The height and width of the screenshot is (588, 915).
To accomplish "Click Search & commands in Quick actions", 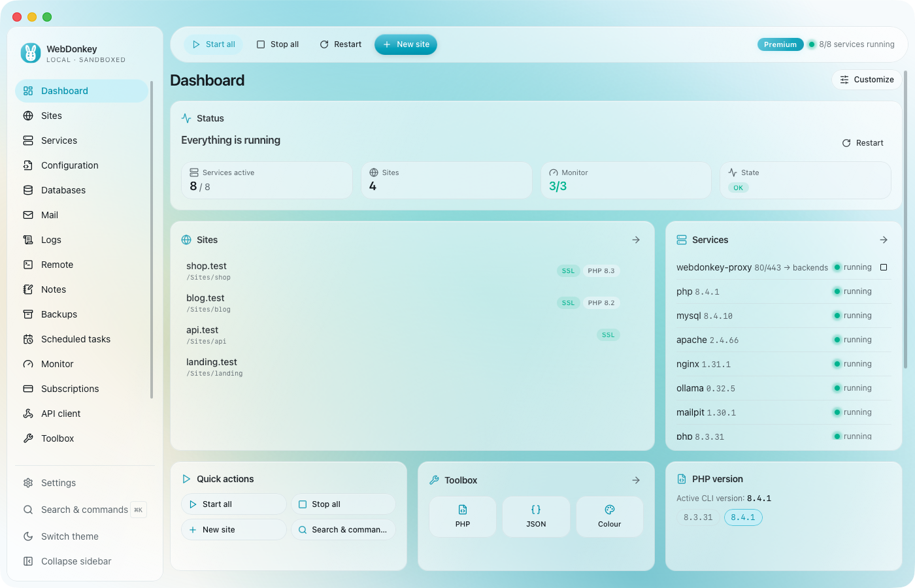I will tap(343, 530).
